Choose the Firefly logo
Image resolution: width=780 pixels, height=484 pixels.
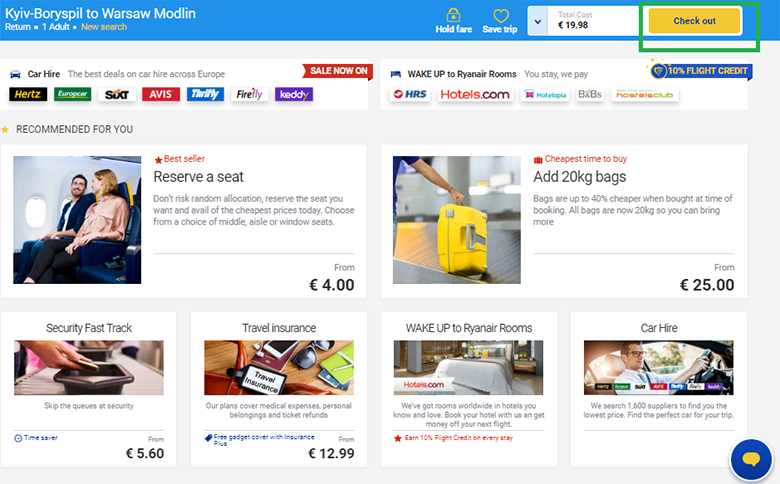tap(249, 94)
